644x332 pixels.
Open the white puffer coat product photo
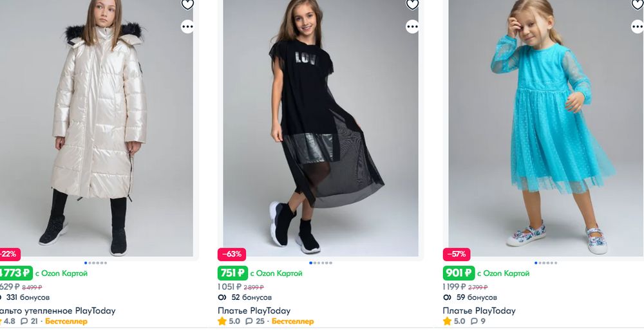click(97, 129)
